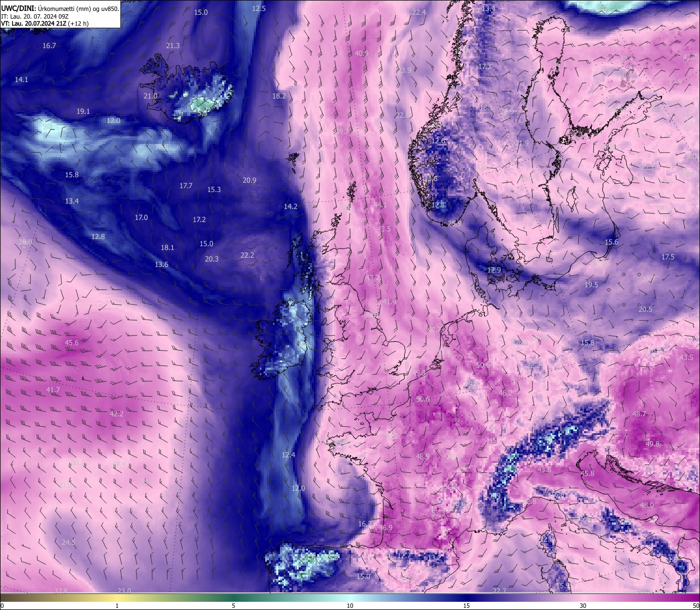Click the 15.6 value near the Baltic coast
Screen dimensions: 700x610
(x=611, y=242)
